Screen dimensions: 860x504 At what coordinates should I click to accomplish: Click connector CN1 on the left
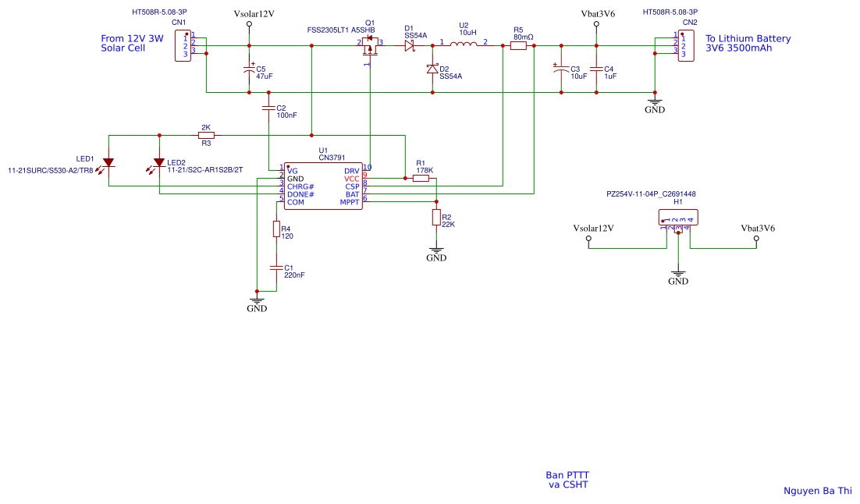183,44
